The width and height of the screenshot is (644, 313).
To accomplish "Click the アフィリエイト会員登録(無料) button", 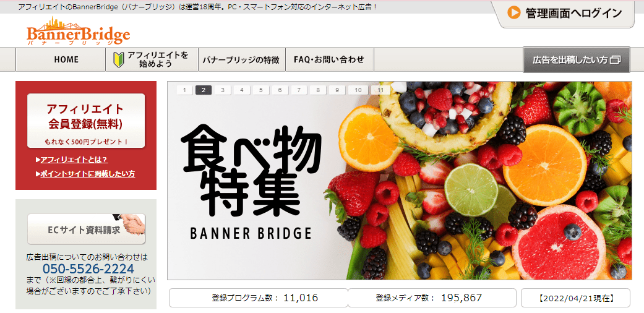I will (x=86, y=120).
